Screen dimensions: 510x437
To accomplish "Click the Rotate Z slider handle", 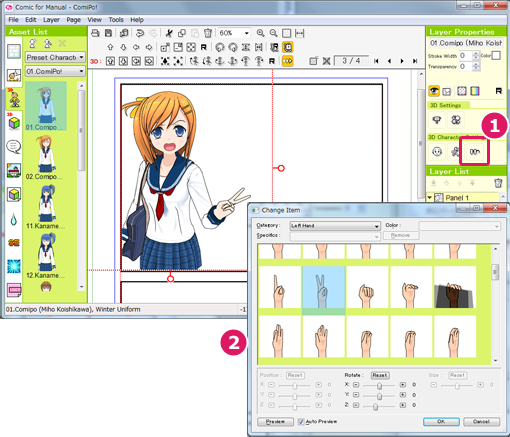I will coord(375,406).
